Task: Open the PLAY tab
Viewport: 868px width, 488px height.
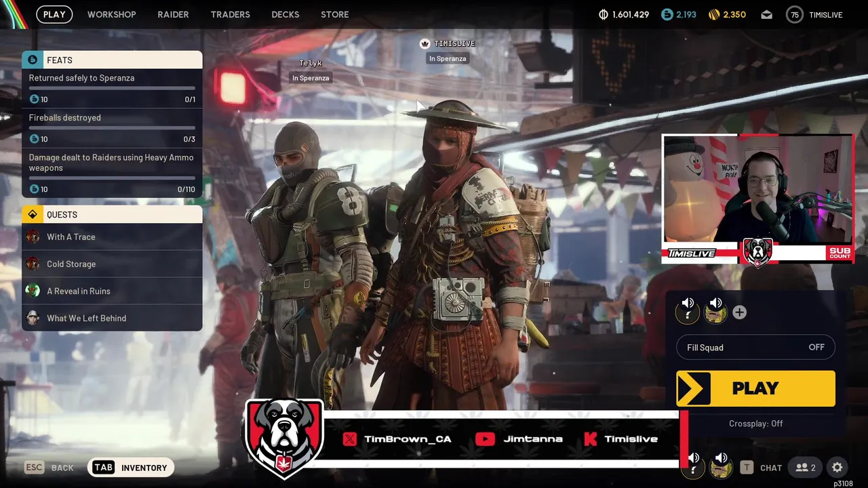Action: (54, 14)
